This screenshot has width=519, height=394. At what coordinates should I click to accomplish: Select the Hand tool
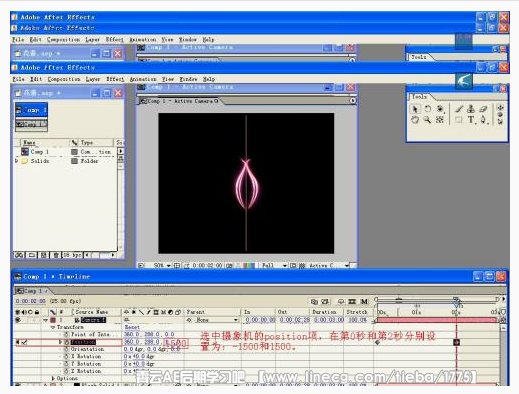(415, 120)
